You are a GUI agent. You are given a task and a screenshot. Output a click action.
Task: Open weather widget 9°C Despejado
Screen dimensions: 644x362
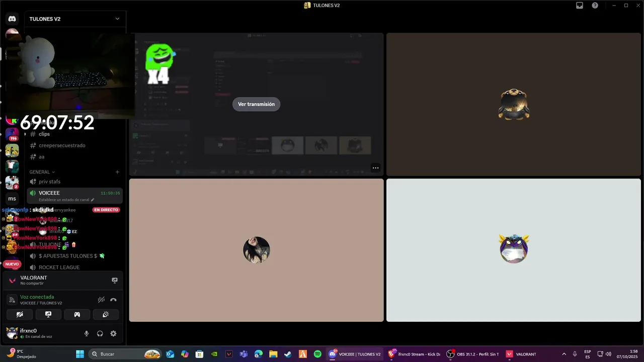pyautogui.click(x=21, y=354)
